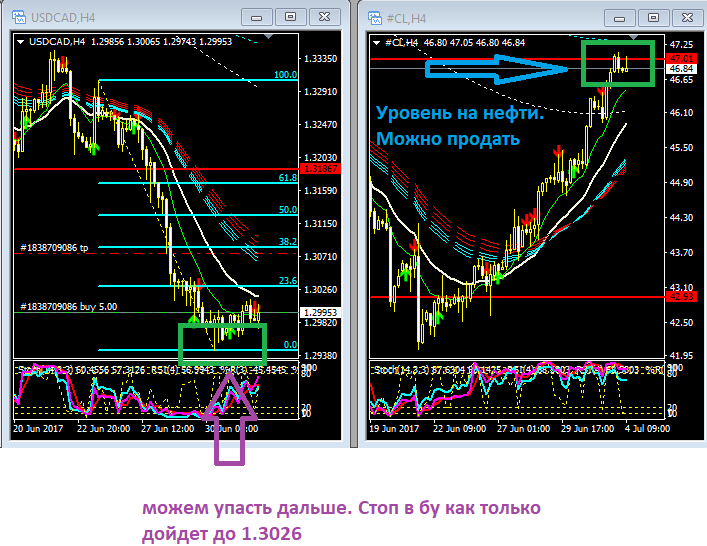
Task: Click chart shift marker in #CL chart
Action: [x=633, y=37]
